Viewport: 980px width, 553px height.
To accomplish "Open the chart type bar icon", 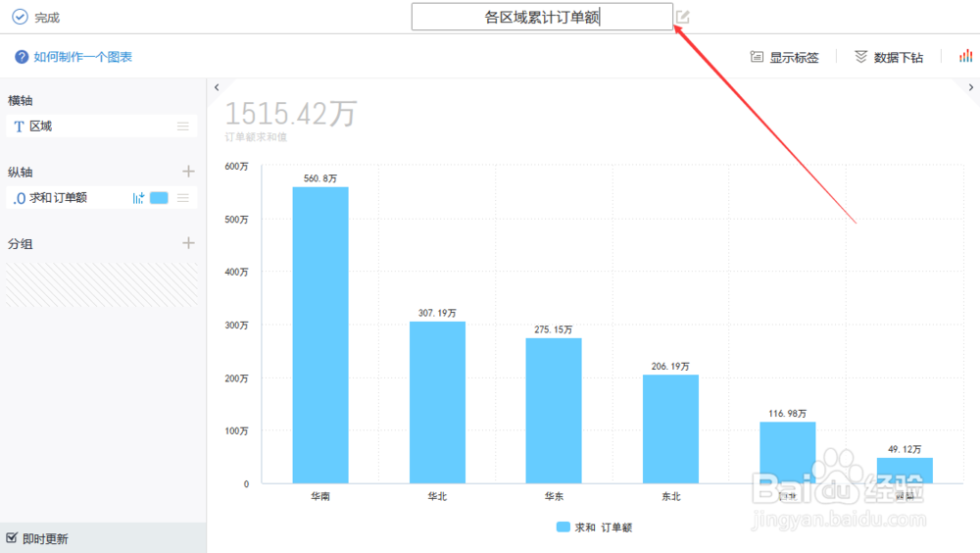I will pyautogui.click(x=965, y=56).
